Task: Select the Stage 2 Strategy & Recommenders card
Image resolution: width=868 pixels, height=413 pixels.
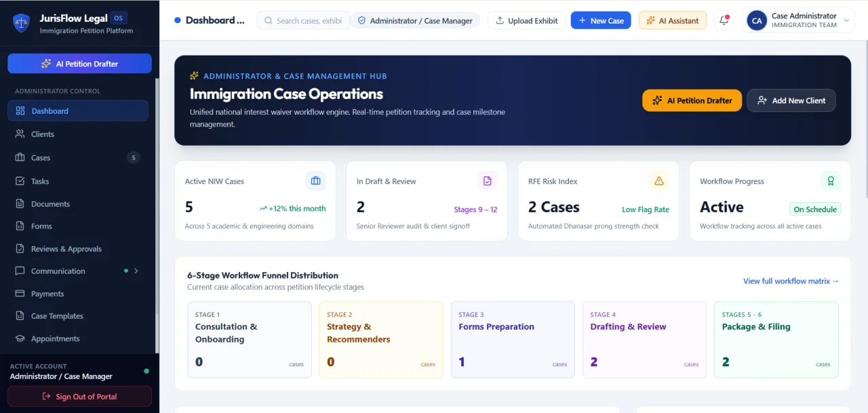Action: pos(381,340)
